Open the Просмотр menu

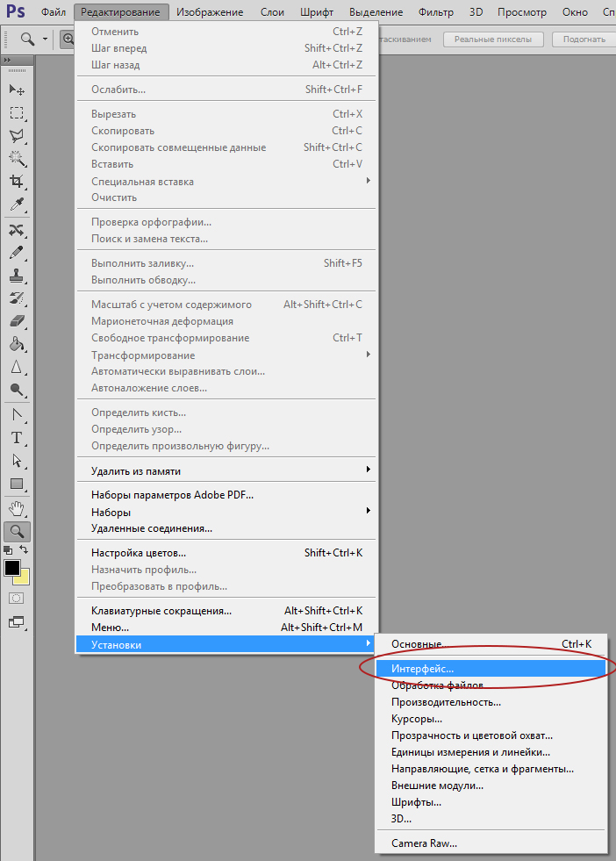click(x=522, y=11)
